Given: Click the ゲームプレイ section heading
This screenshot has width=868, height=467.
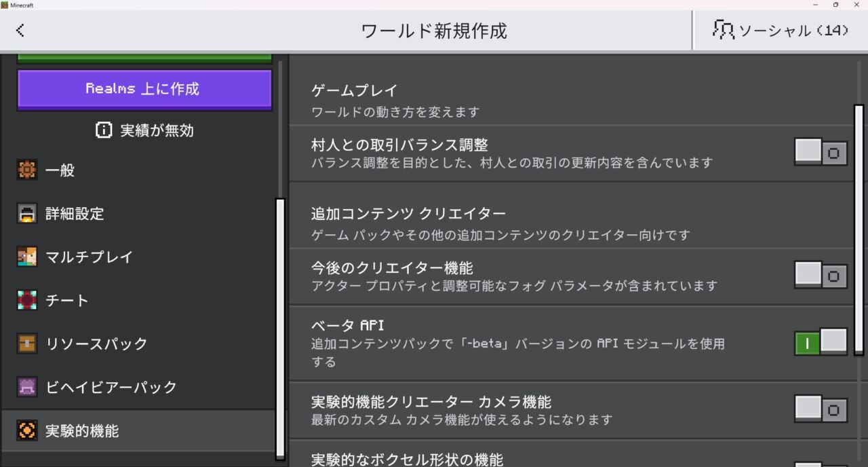Looking at the screenshot, I should pyautogui.click(x=354, y=90).
